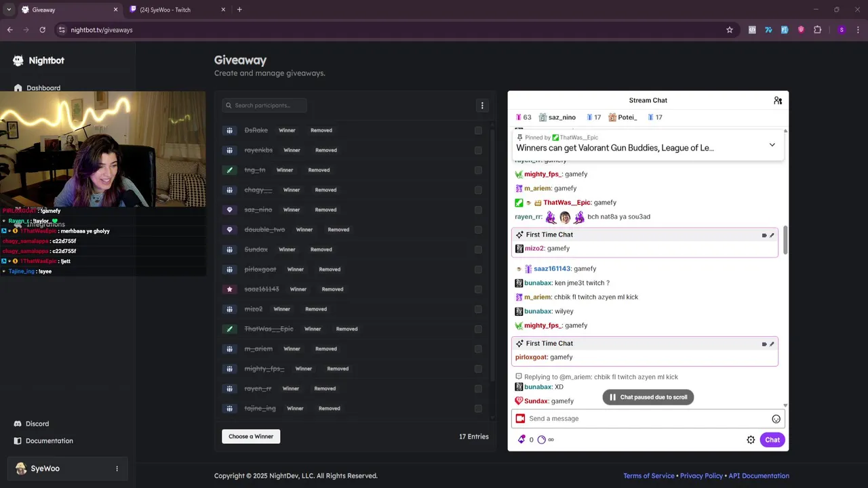868x488 pixels.
Task: Tick the checkbox for saz_nino
Action: tap(478, 210)
